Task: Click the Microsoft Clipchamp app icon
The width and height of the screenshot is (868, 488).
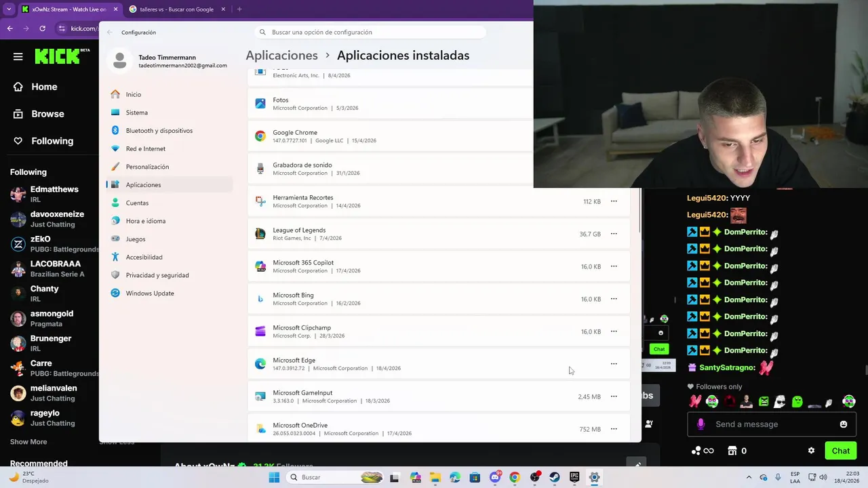Action: point(260,331)
